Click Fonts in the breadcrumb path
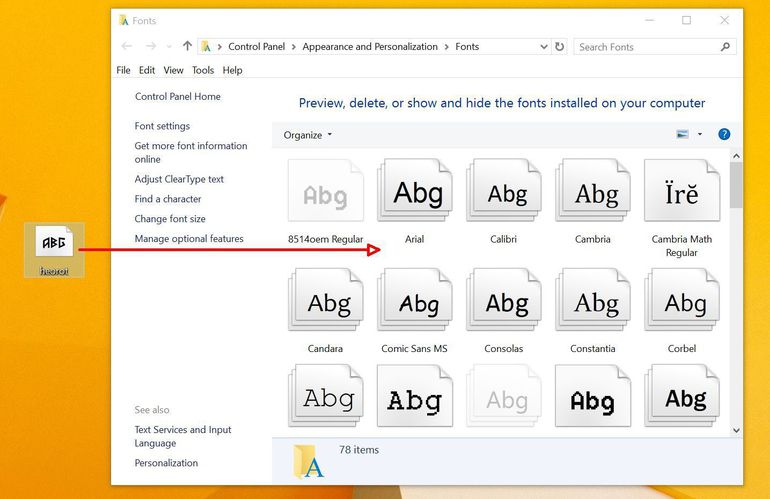 click(467, 47)
